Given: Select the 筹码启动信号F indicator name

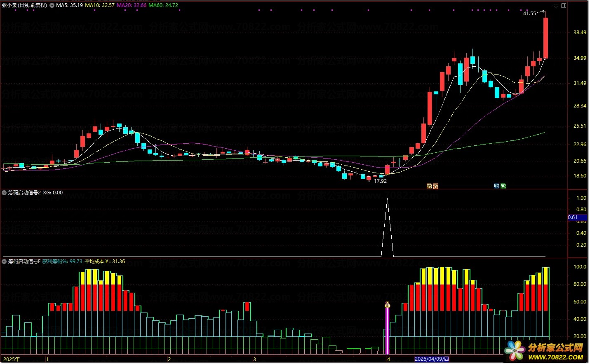Looking at the screenshot, I should tap(24, 261).
